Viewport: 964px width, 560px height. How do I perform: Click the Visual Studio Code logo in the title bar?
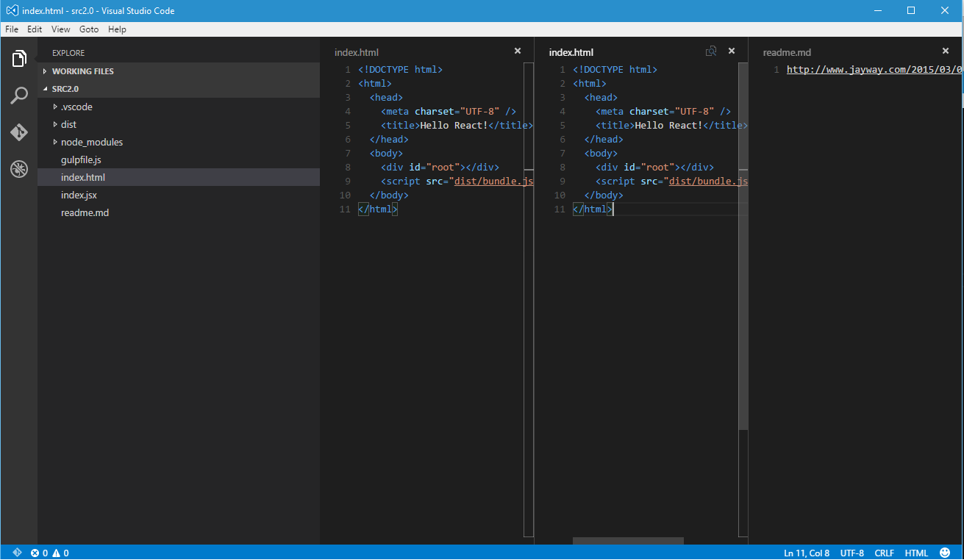(x=12, y=10)
